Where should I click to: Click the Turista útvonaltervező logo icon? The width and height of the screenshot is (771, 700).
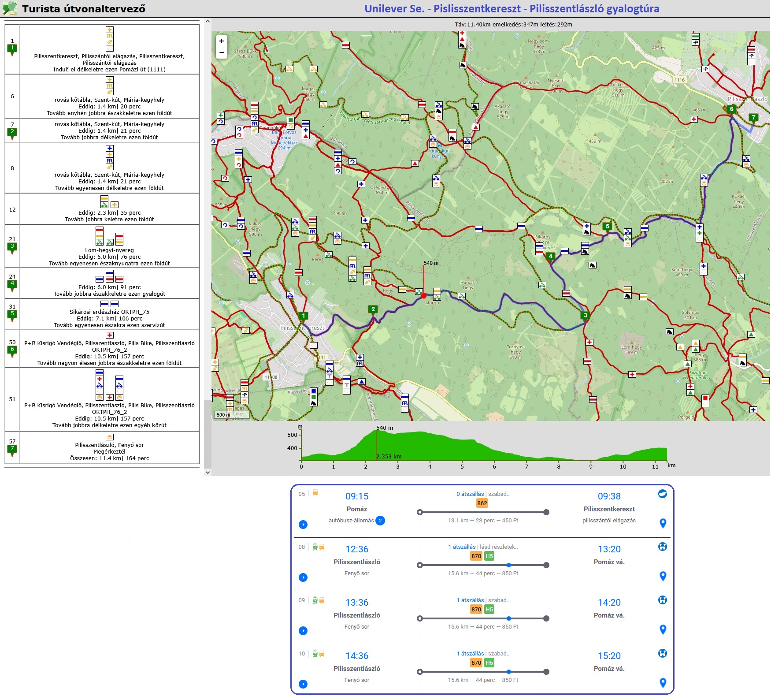pos(10,8)
